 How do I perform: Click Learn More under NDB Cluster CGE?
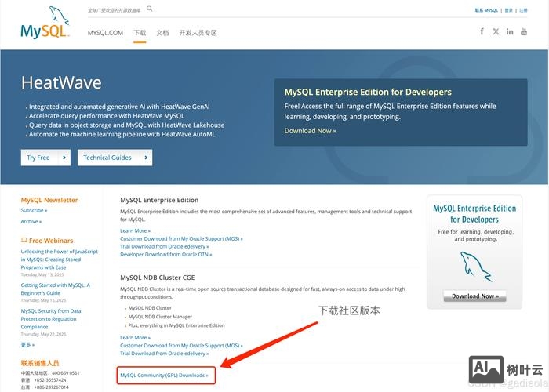tap(135, 338)
